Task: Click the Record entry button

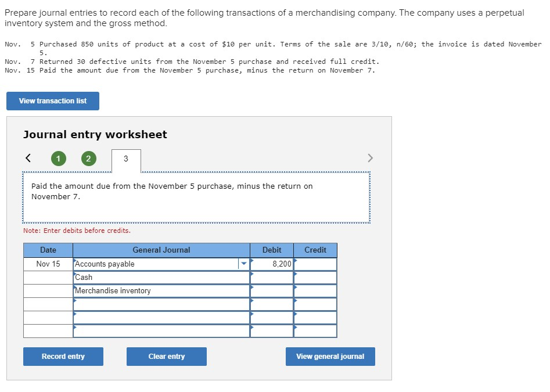Action: click(63, 356)
